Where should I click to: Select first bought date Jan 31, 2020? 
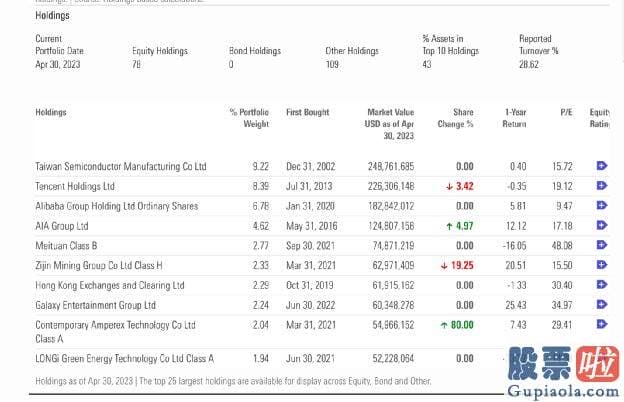pos(310,206)
